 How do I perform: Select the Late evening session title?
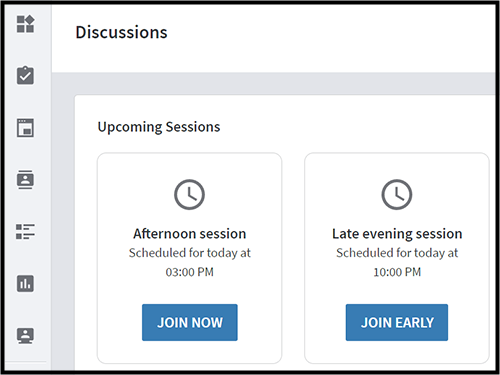397,234
